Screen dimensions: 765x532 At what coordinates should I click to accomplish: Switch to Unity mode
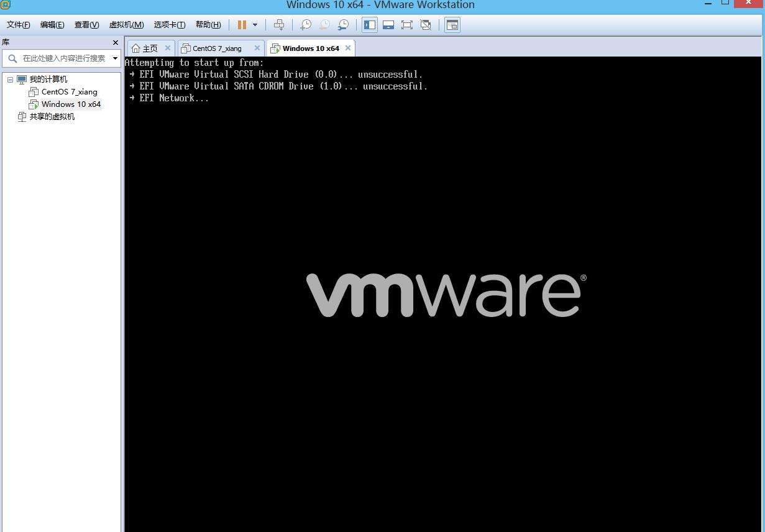(x=426, y=25)
